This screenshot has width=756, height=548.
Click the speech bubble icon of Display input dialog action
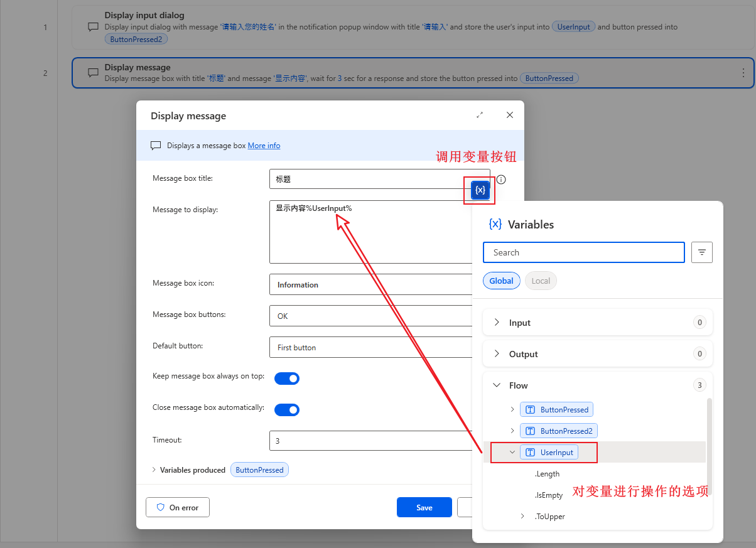(x=93, y=27)
